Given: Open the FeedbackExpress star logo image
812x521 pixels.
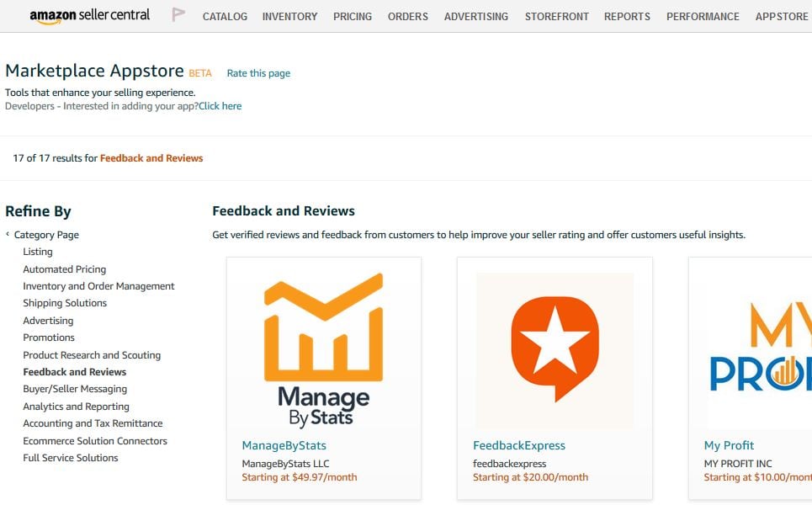Looking at the screenshot, I should (555, 351).
